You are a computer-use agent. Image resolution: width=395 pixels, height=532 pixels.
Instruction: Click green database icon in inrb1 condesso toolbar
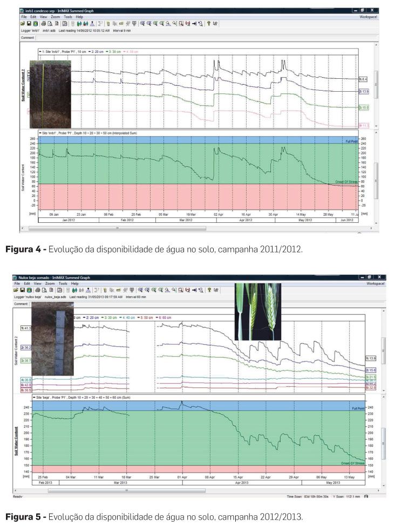pyautogui.click(x=35, y=24)
